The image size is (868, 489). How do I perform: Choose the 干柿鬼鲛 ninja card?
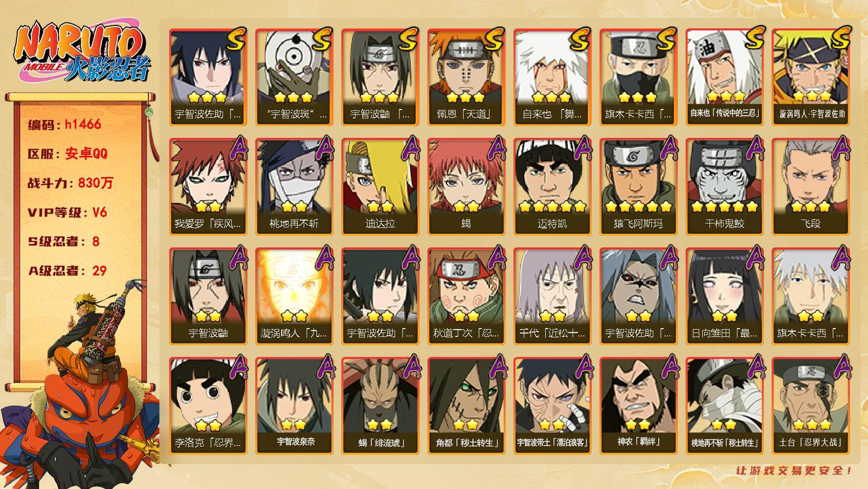coord(724,186)
